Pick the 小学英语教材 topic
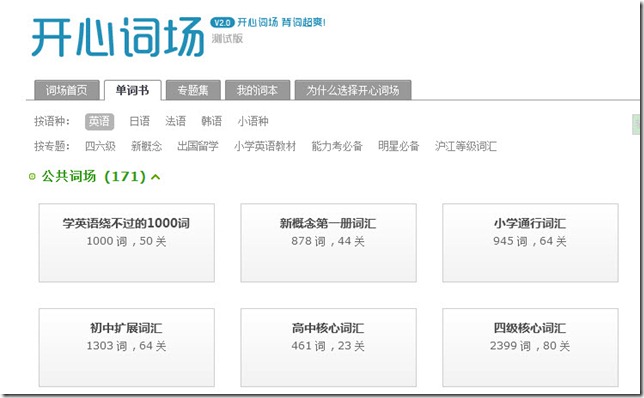Image resolution: width=644 pixels, height=398 pixels. (265, 146)
